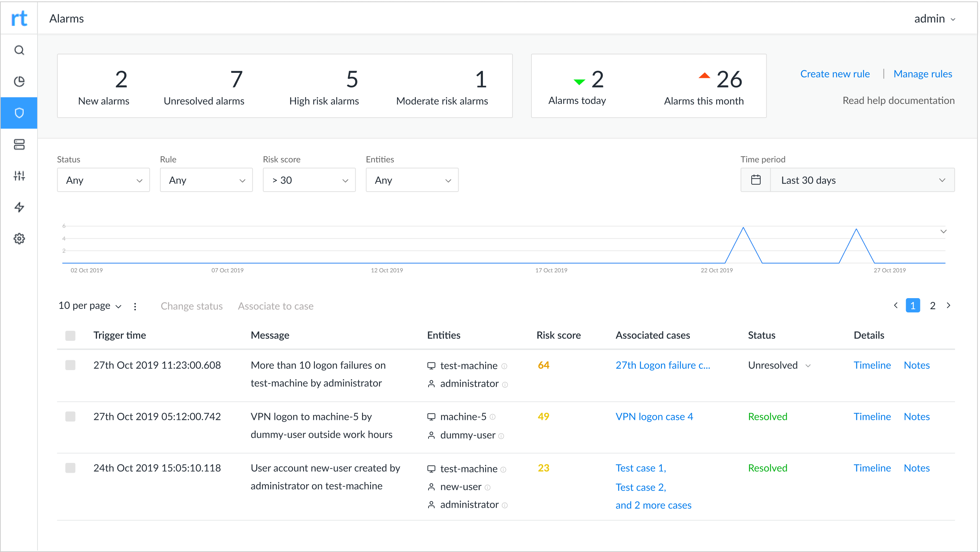Go to page 2 of alarms
Screen dimensions: 980x552
[x=932, y=306]
